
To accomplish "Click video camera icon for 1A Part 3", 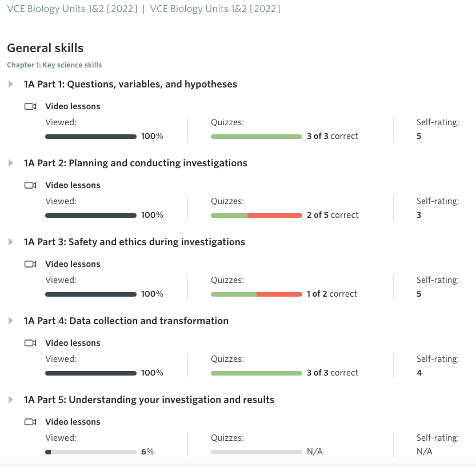I will point(30,264).
